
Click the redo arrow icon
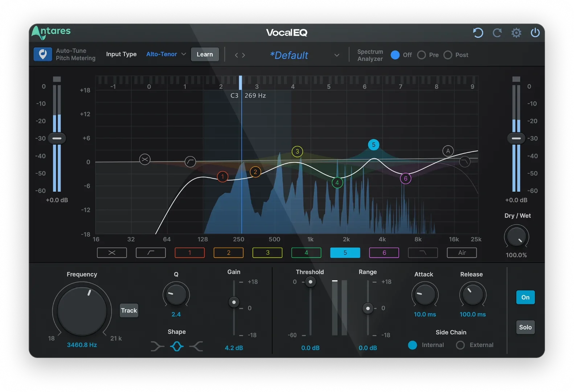point(497,33)
